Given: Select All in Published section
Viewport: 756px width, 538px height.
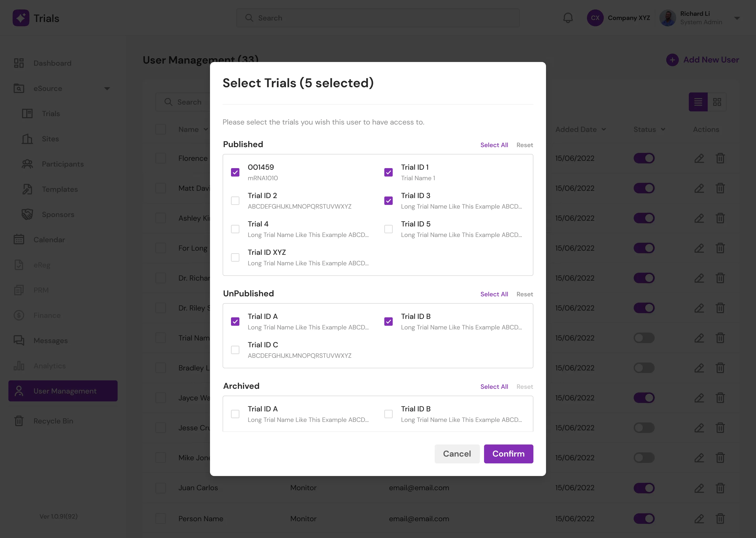Looking at the screenshot, I should [494, 145].
